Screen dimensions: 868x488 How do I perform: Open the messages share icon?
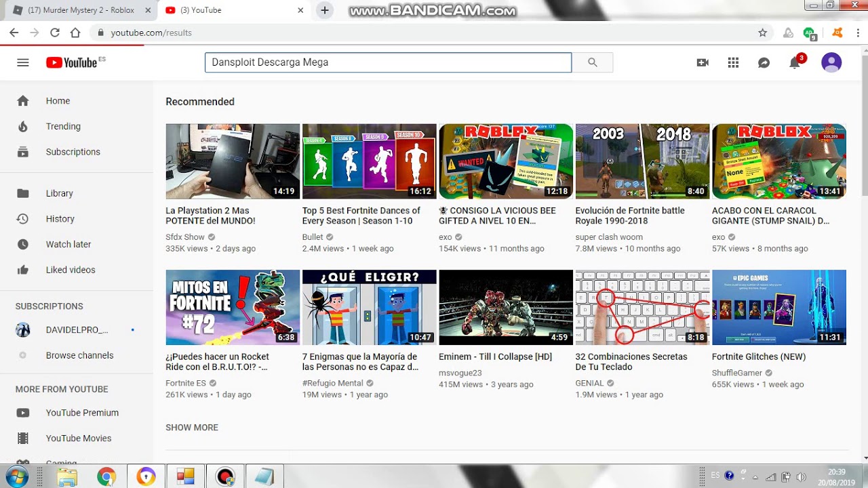[x=764, y=62]
